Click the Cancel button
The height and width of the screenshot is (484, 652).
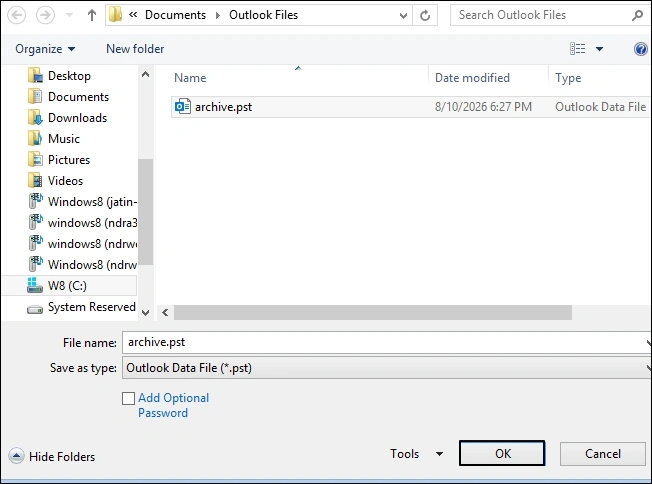603,453
